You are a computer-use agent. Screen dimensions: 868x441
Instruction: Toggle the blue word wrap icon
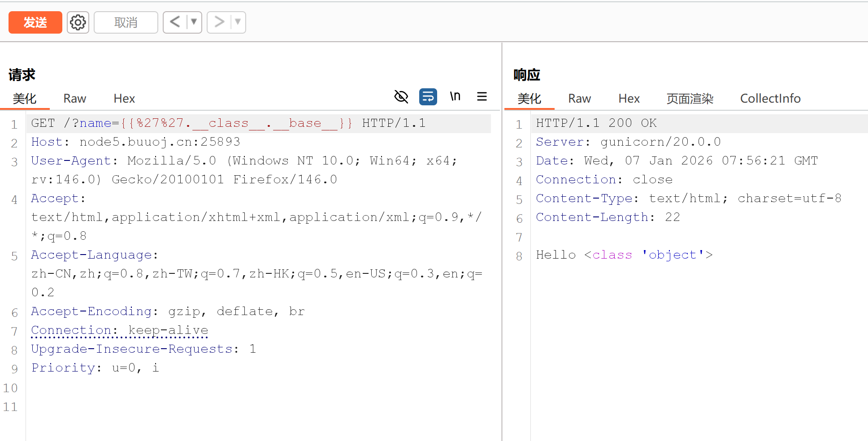click(428, 97)
